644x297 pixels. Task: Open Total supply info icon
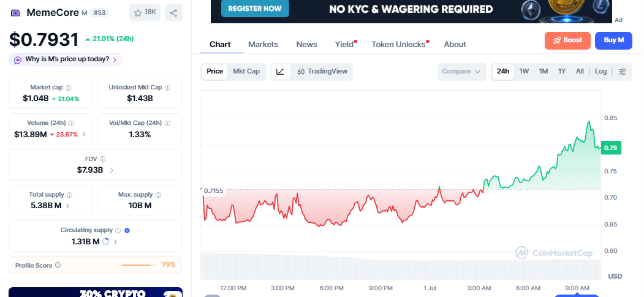click(x=69, y=195)
